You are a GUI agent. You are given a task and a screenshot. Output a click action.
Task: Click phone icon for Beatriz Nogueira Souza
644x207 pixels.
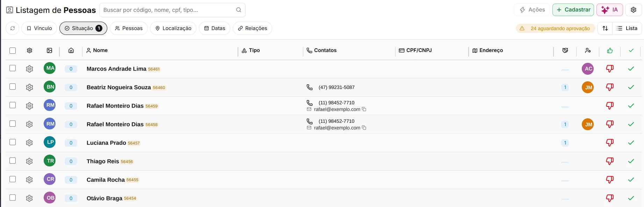click(310, 87)
